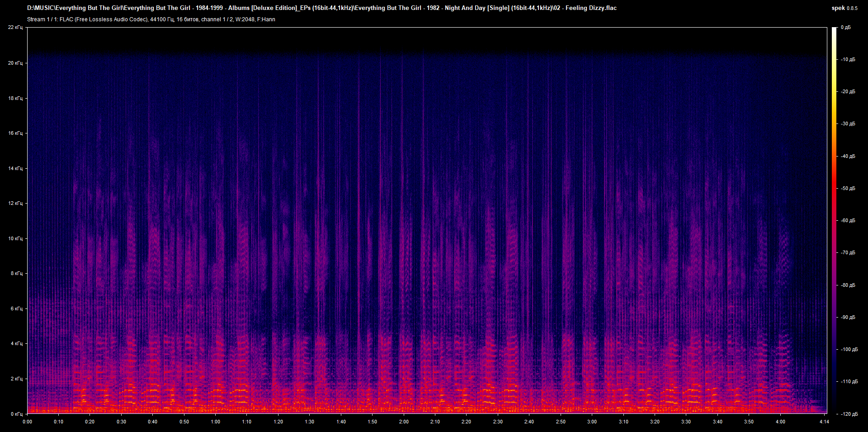
Task: Click the 2:00 time axis label
Action: pyautogui.click(x=404, y=422)
